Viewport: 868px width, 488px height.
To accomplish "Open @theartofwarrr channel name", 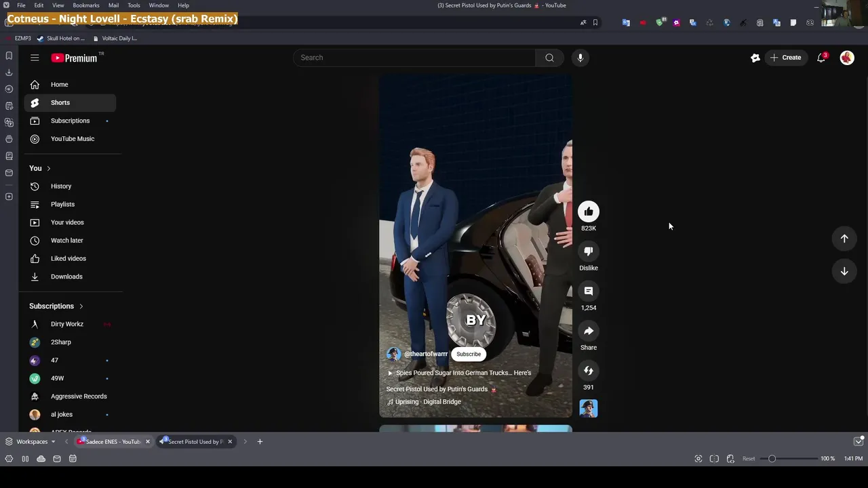I will 426,354.
